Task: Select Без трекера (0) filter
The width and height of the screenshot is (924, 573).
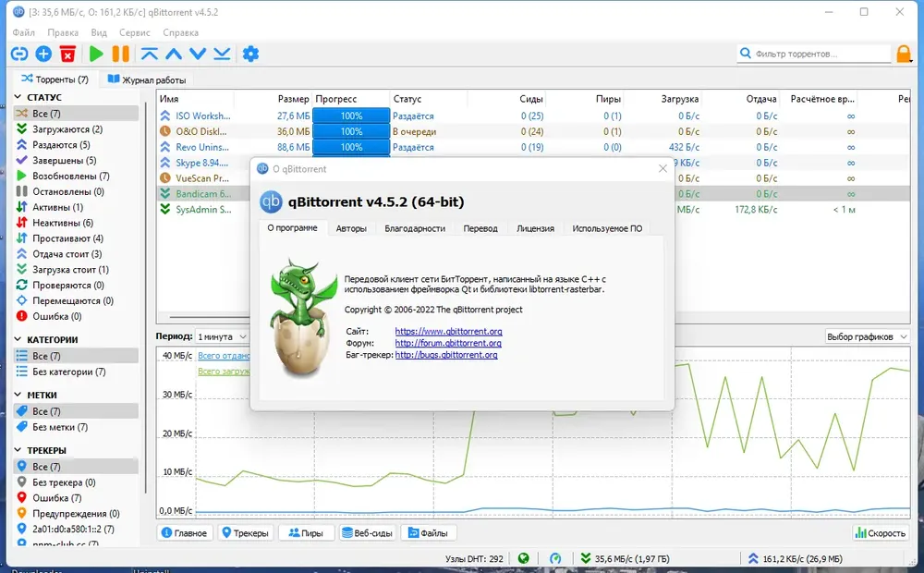Action: click(76, 482)
